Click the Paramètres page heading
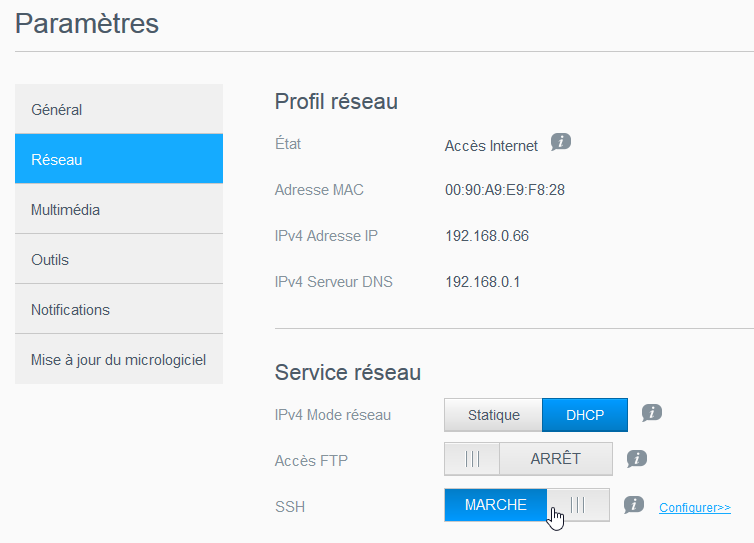Screen dimensions: 754x543 pos(87,24)
